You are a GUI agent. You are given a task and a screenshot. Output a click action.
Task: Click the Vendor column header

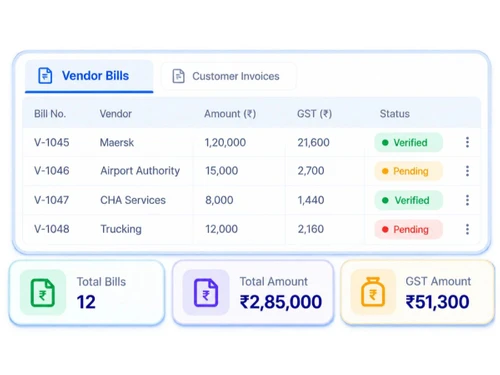(x=116, y=114)
